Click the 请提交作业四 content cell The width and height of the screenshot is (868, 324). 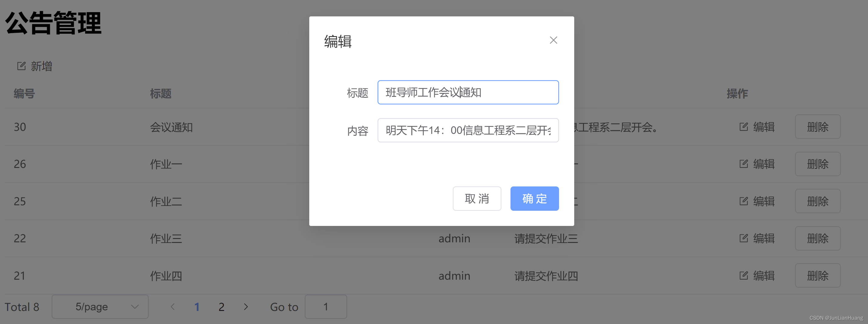click(x=546, y=276)
